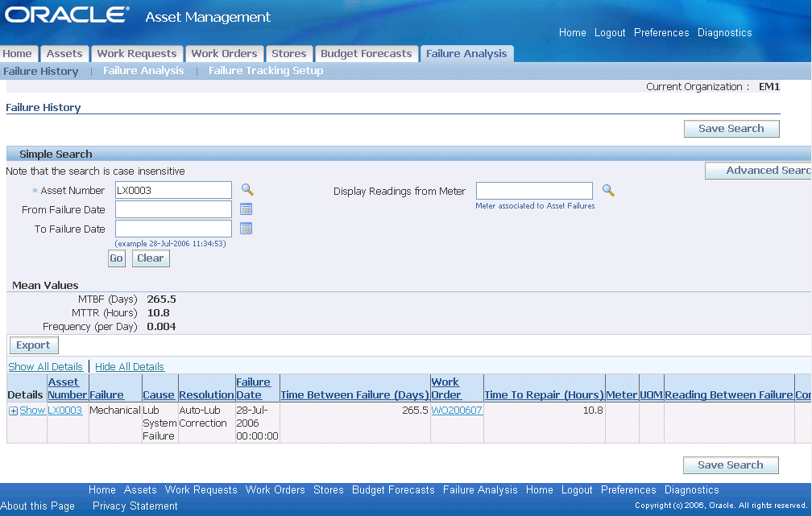812x516 pixels.
Task: Click the Go button
Action: [117, 258]
